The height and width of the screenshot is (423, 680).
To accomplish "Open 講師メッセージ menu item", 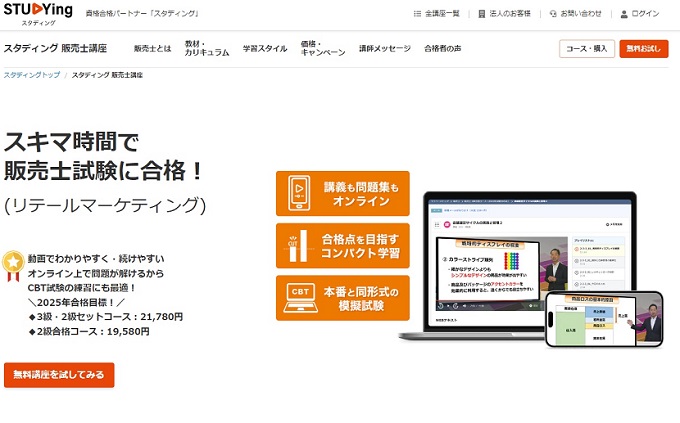I will click(x=385, y=49).
